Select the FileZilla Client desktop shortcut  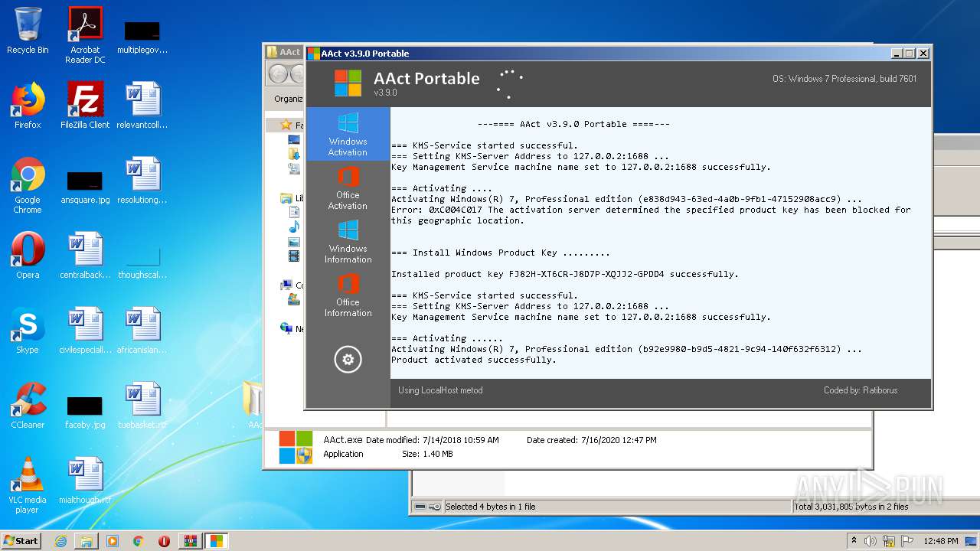click(x=85, y=105)
